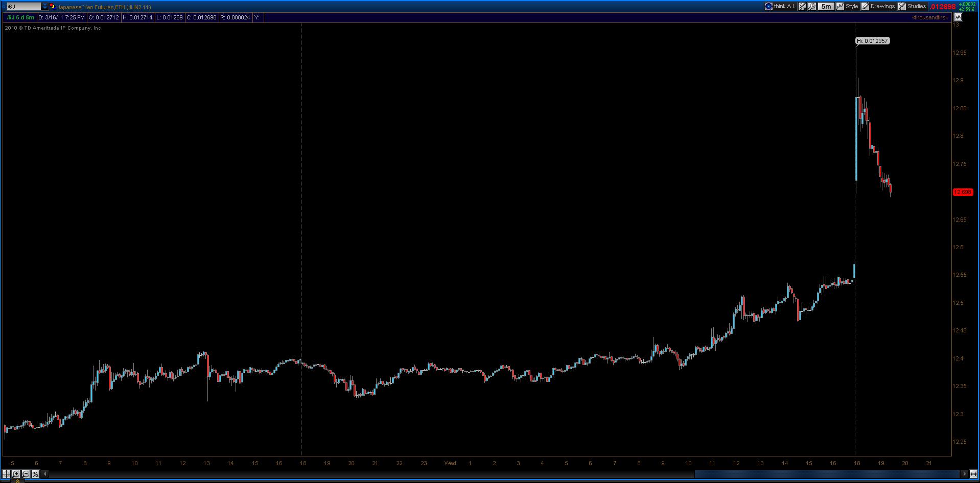Open chart settings wrench icon
Viewport: 980px width, 483px height.
tap(812, 7)
